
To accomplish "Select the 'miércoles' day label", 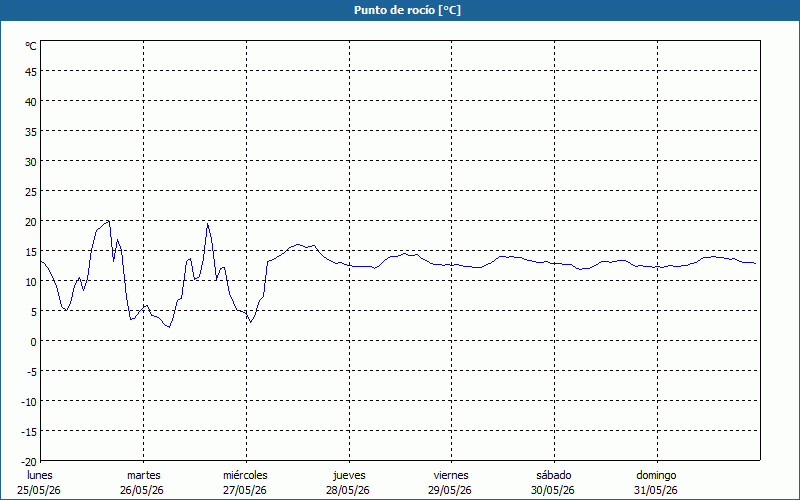I will [245, 475].
